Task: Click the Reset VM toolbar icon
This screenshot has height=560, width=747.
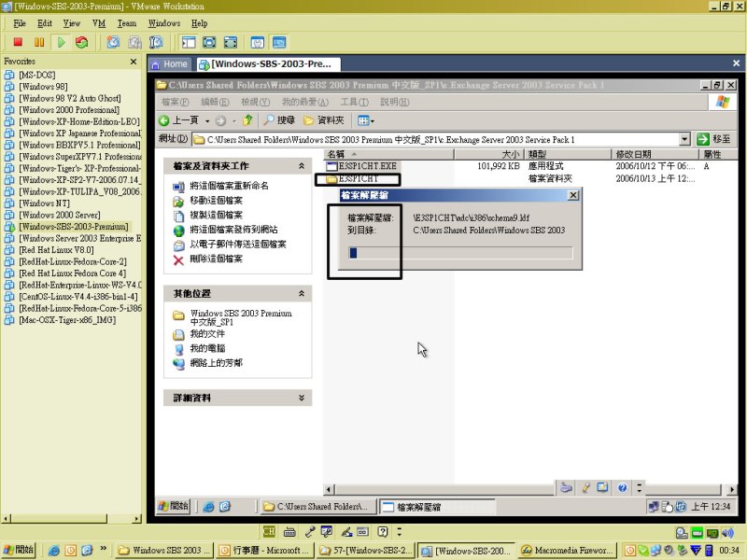Action: [x=82, y=42]
